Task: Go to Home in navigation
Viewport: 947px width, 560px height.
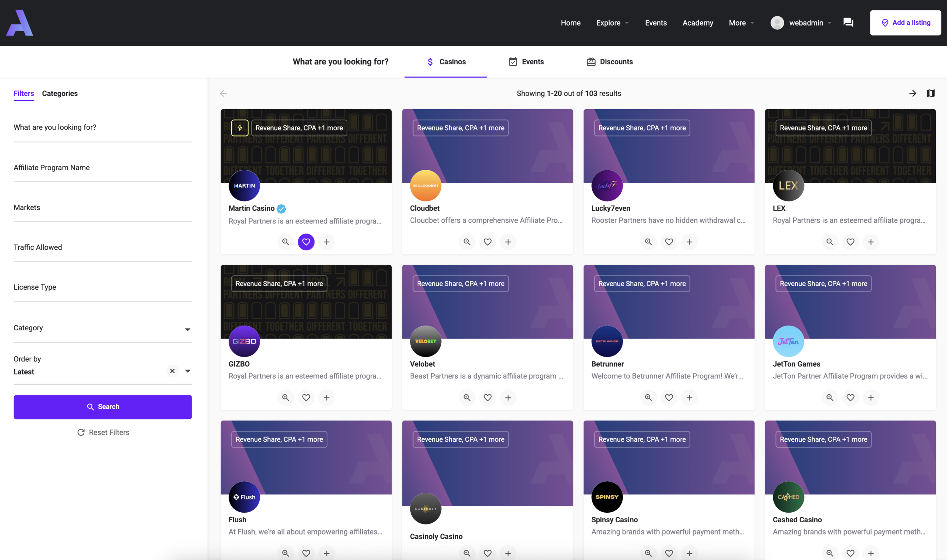Action: click(x=571, y=23)
